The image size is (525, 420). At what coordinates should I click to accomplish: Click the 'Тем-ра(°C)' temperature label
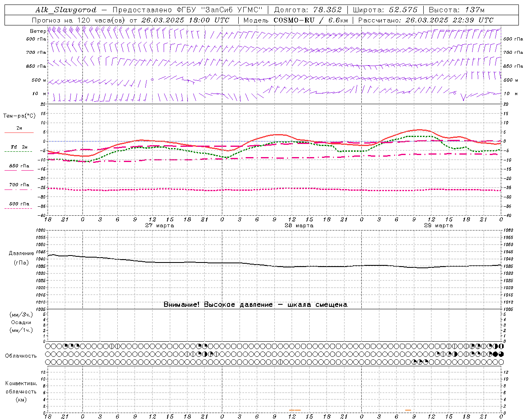[19, 116]
